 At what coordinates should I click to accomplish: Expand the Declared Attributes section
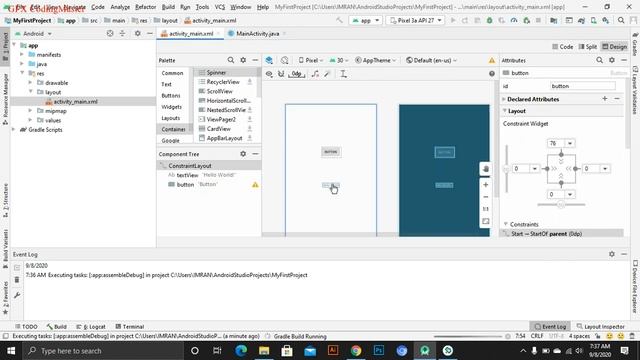point(504,99)
